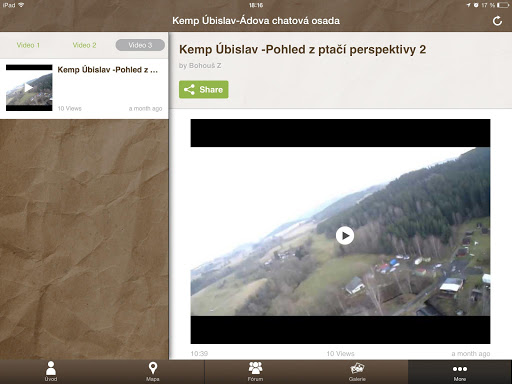Open the Úvod home tab
This screenshot has height=384, width=512.
51,371
